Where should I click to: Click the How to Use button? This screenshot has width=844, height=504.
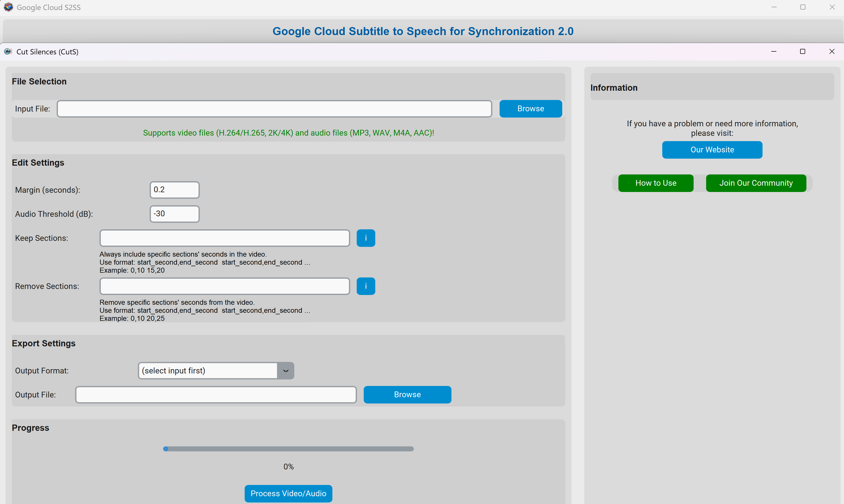click(655, 183)
